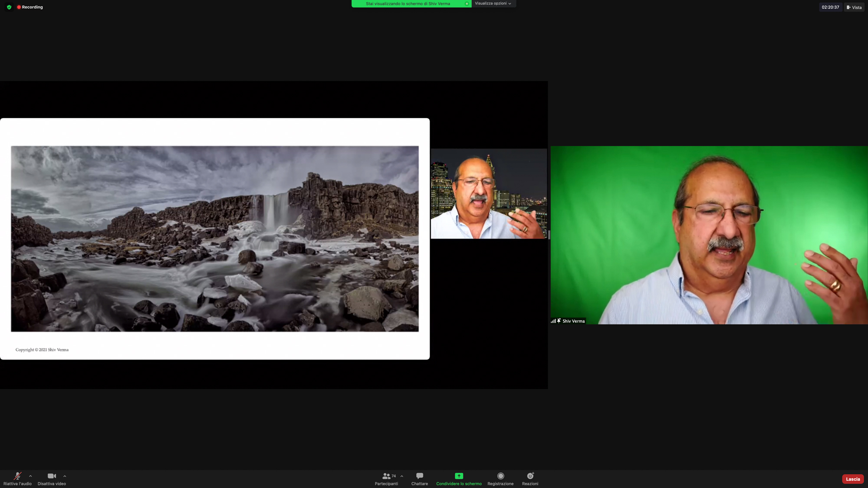Click the red Recording indicator
868x488 pixels.
[30, 7]
